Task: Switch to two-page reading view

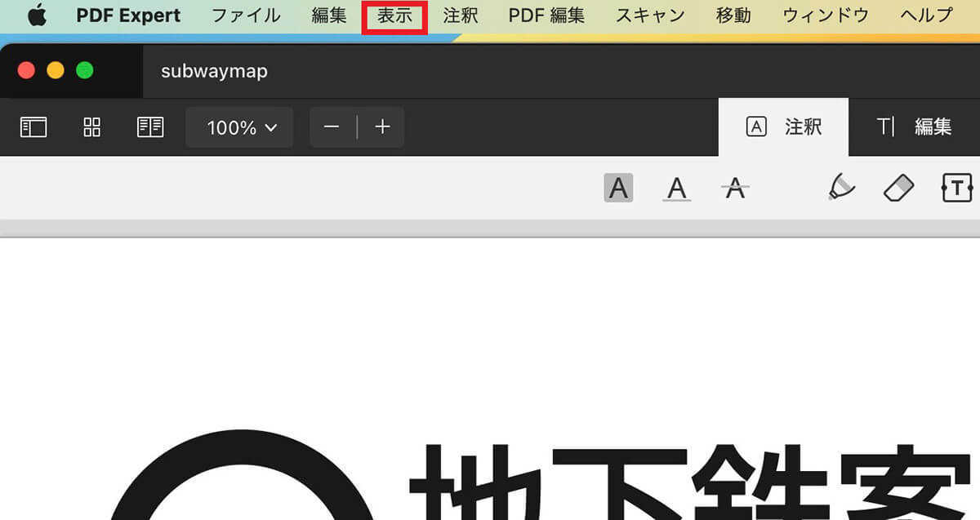Action: tap(150, 127)
